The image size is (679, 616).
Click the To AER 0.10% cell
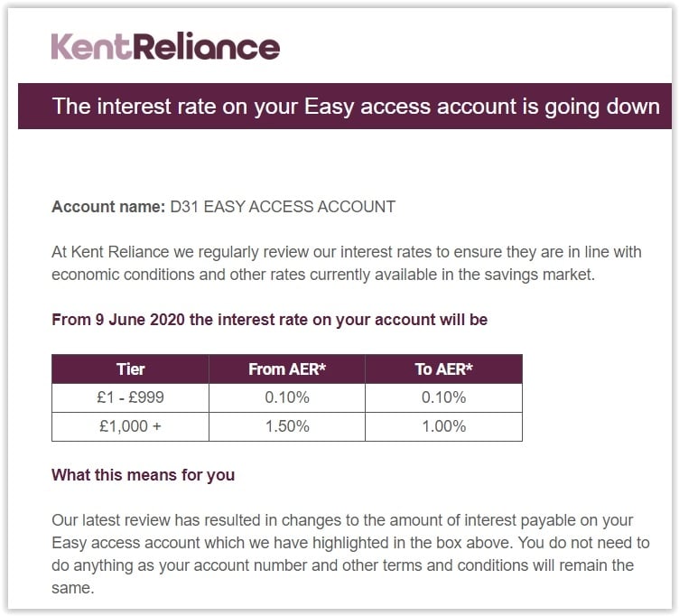(x=443, y=397)
